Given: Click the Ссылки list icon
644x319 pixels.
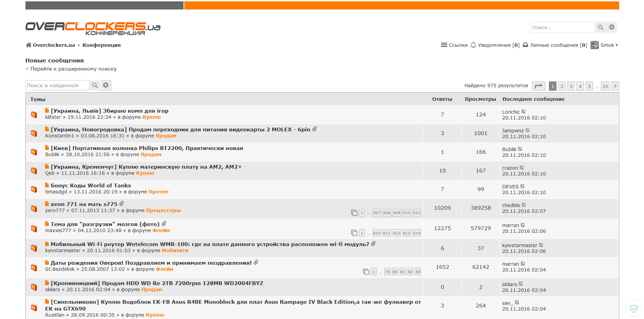Looking at the screenshot, I should [x=444, y=44].
